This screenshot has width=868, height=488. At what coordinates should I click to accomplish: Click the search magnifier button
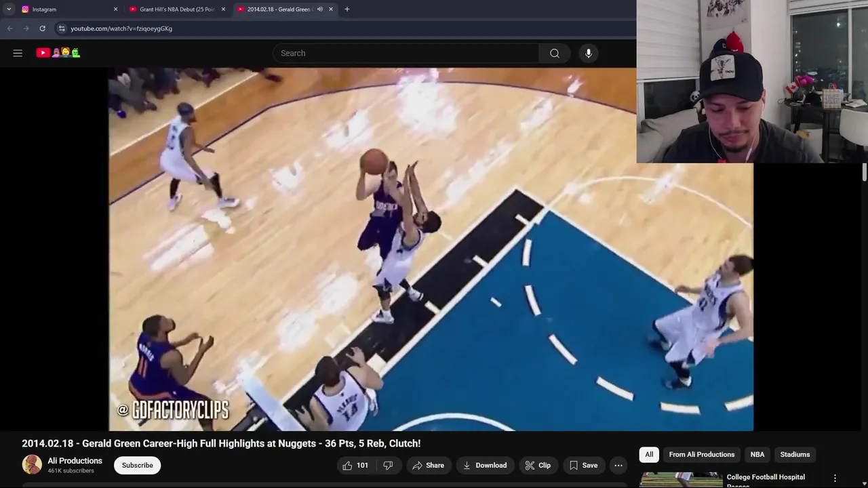(x=555, y=53)
